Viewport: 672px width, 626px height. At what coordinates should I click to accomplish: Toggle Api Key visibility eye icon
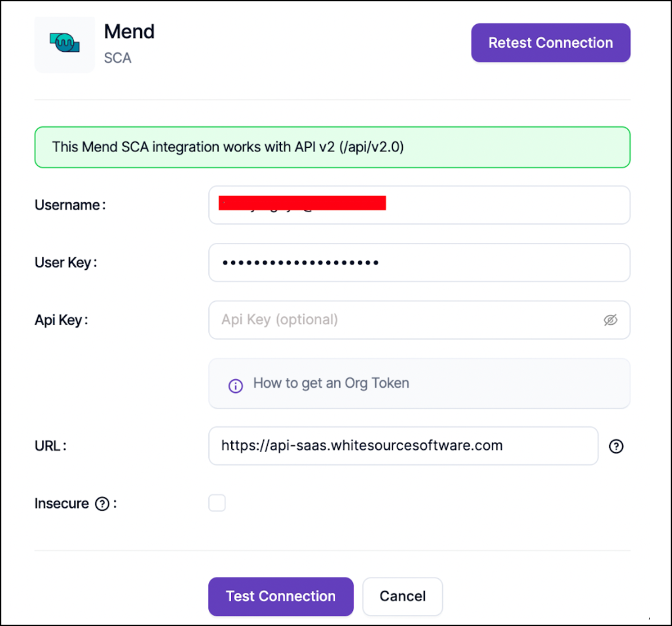pyautogui.click(x=610, y=320)
